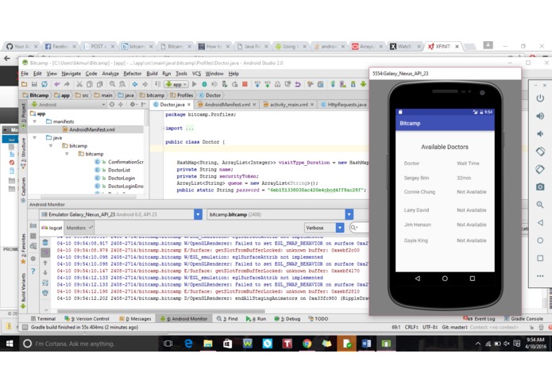Screen dimensions: 552x392
Task: Click emulator sidebar Back triangle
Action: pyautogui.click(x=540, y=222)
